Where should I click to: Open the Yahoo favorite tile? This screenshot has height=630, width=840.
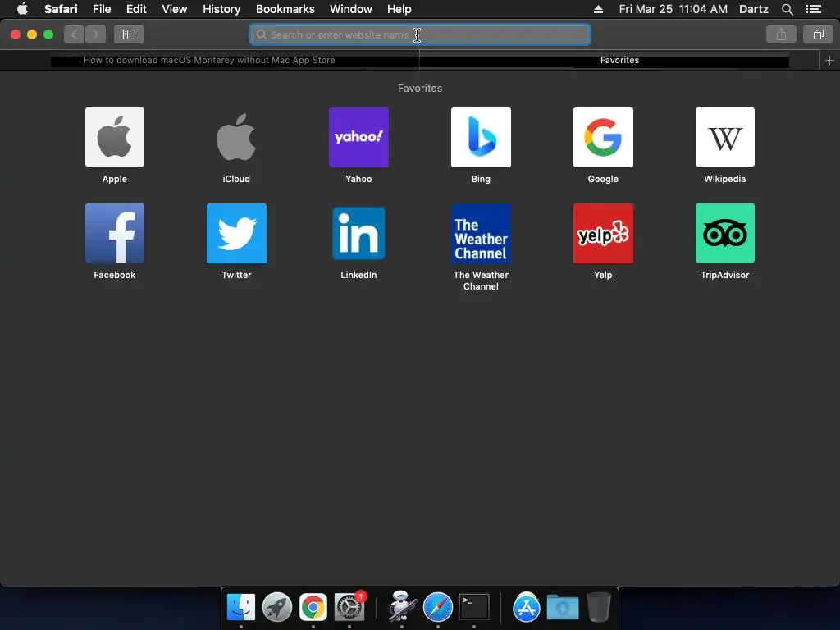point(358,137)
